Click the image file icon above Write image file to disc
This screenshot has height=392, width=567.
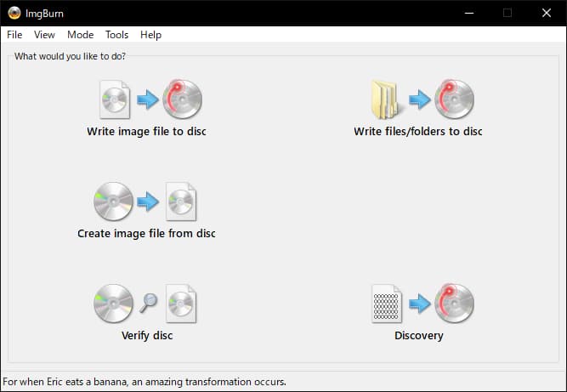tap(115, 99)
